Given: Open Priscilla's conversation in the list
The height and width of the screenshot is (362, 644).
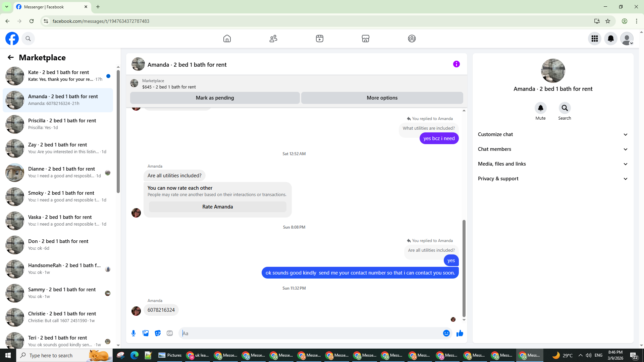Looking at the screenshot, I should click(58, 124).
